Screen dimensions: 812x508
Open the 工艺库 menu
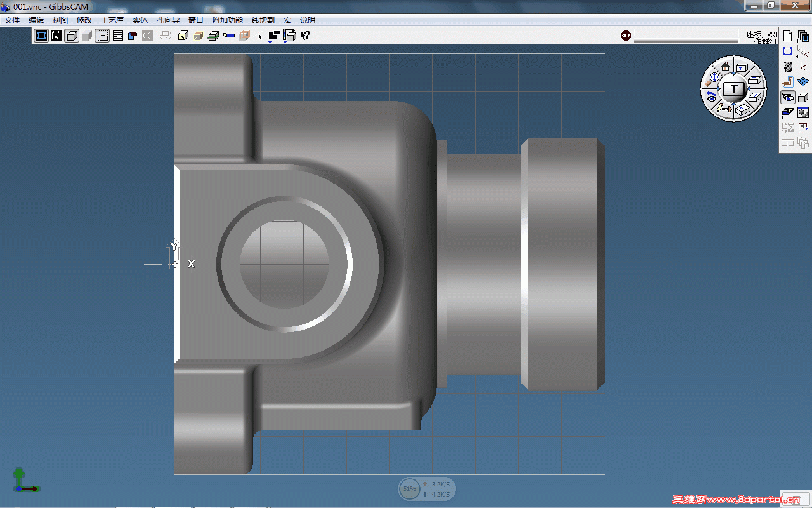(112, 20)
